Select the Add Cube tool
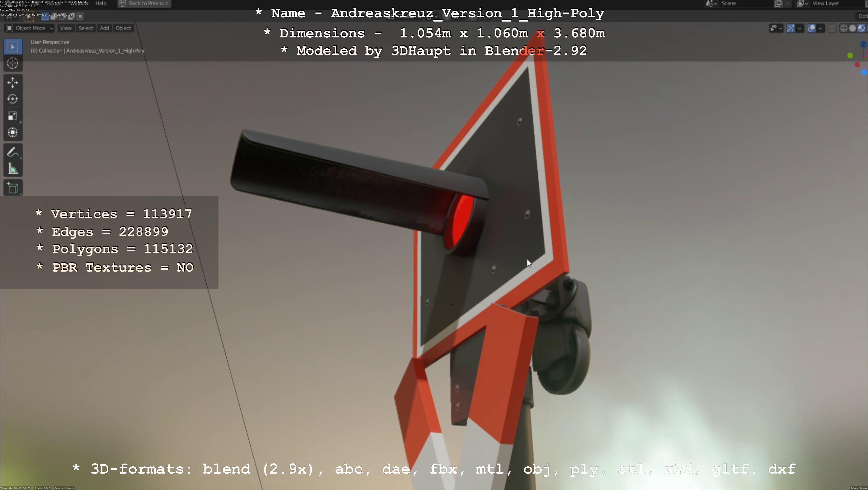868x490 pixels. (x=13, y=188)
